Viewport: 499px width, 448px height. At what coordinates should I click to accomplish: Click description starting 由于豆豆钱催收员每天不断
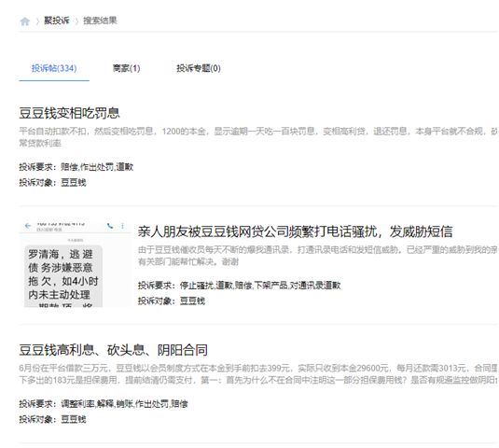pos(318,256)
